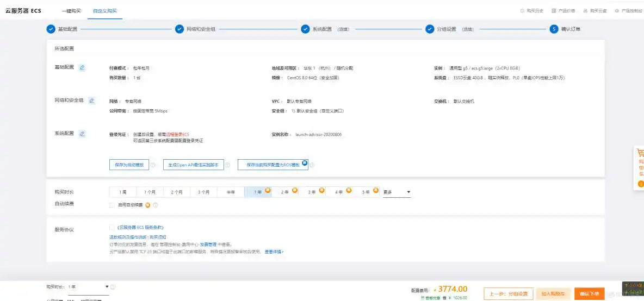The image size is (644, 301).
Task: Click the CentOS 8.0 64位 image text
Action: point(313,78)
